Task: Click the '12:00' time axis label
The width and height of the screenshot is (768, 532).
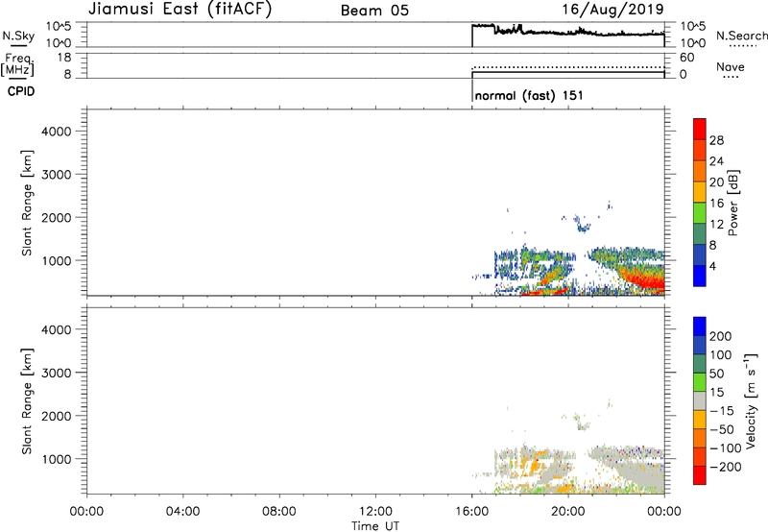Action: point(375,512)
